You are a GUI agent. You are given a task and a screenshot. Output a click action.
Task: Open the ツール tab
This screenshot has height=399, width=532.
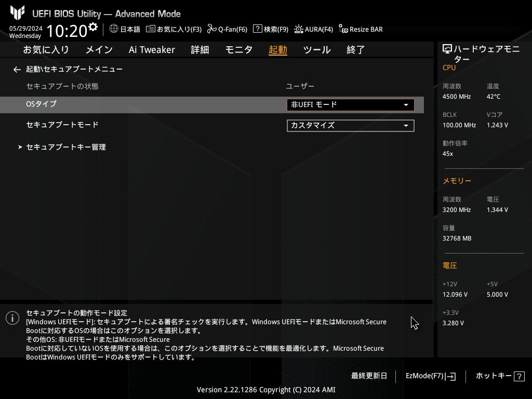coord(317,50)
